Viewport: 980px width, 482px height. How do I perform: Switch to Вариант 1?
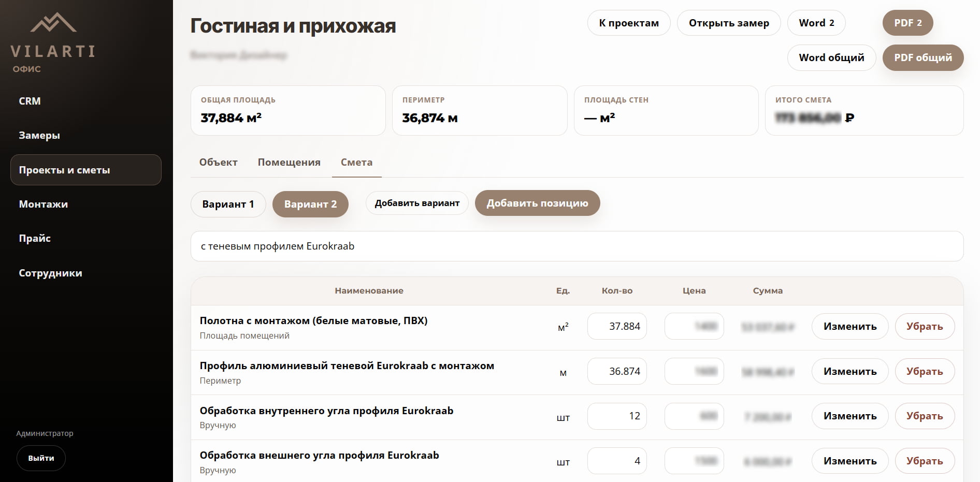[228, 204]
